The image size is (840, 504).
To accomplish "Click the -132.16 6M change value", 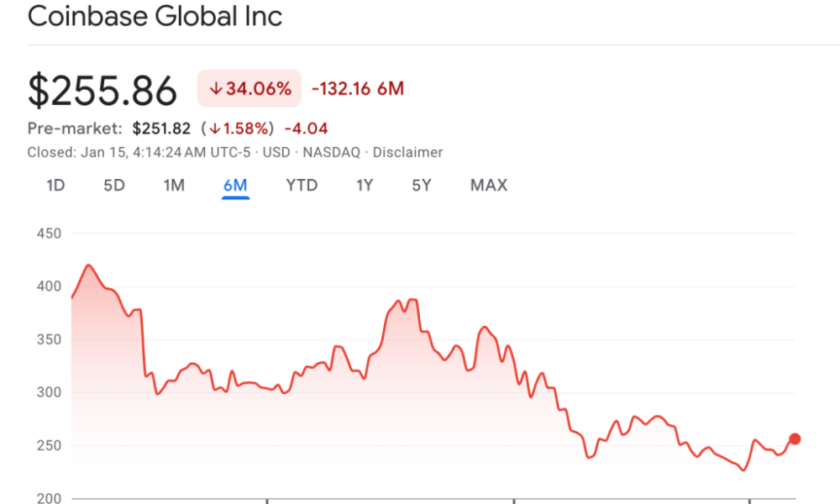I will (x=357, y=87).
